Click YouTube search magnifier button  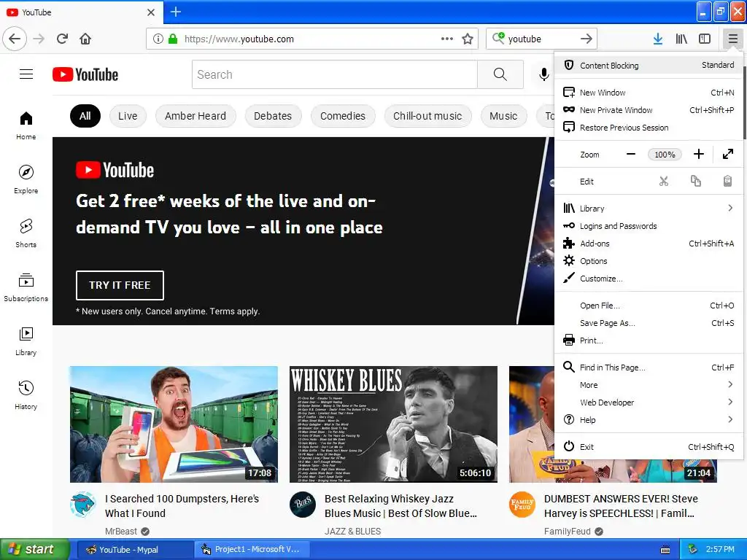500,74
